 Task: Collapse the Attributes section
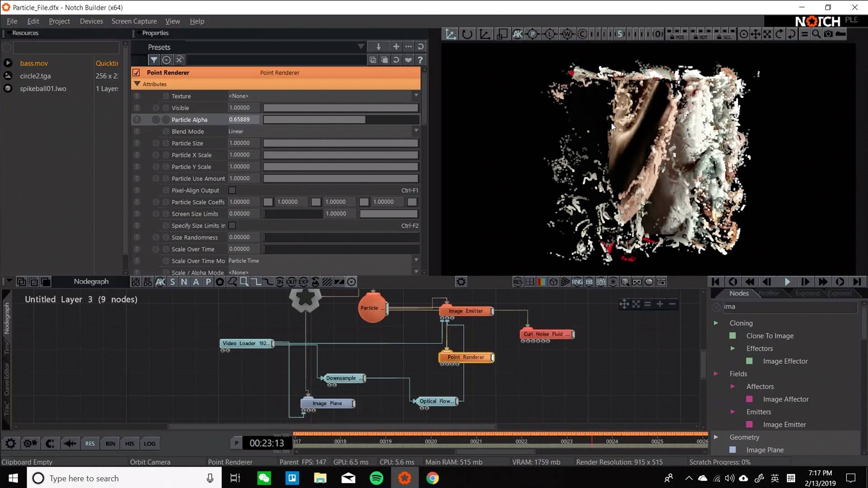click(x=137, y=84)
